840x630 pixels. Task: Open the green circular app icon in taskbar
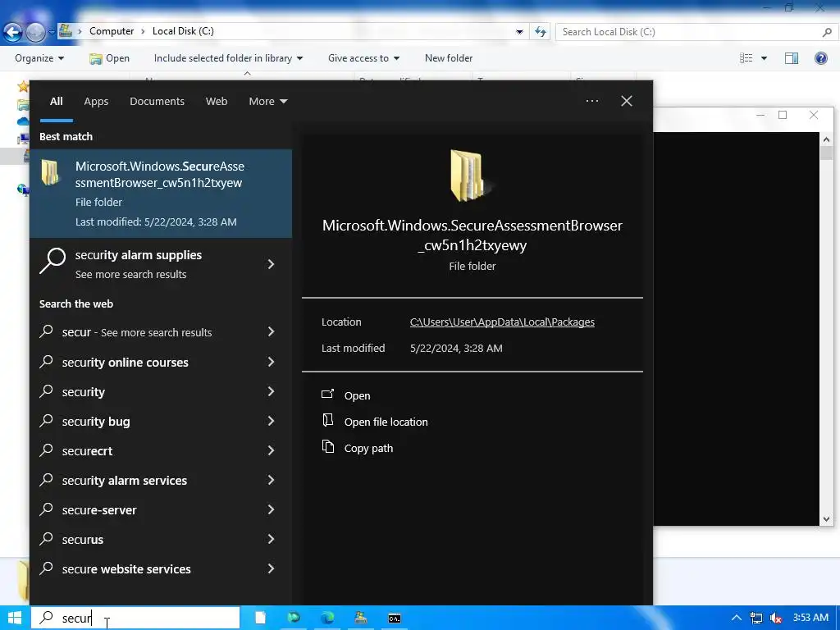294,619
